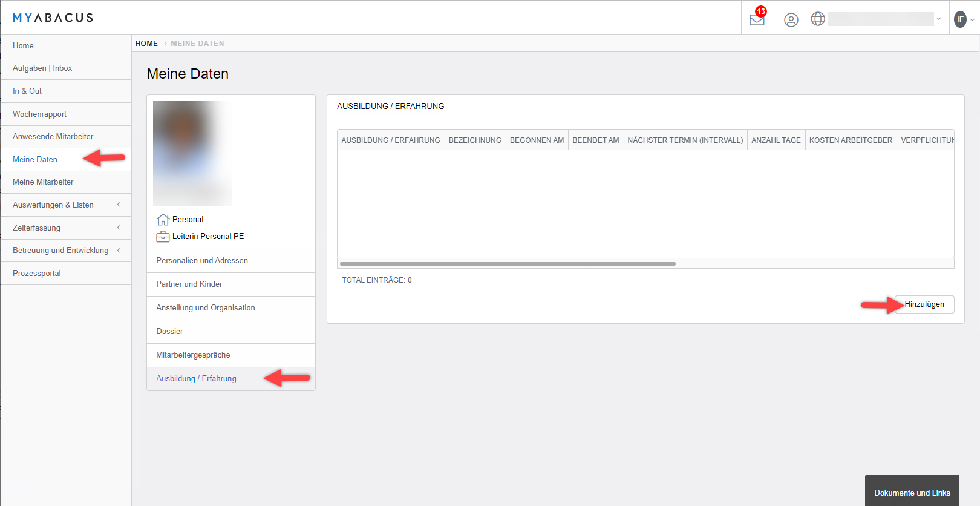The height and width of the screenshot is (506, 980).
Task: Click the TOTAL EINTRÄGE: 0 text
Action: pos(377,280)
